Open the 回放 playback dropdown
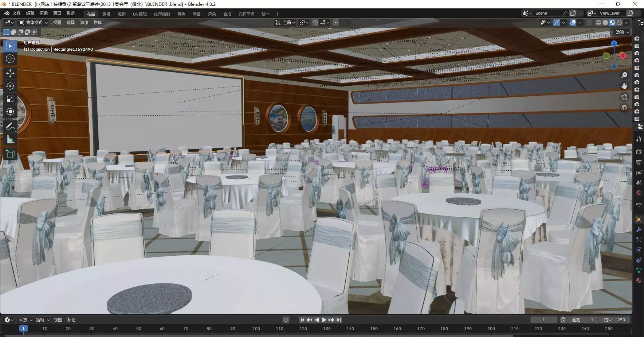 pos(25,320)
